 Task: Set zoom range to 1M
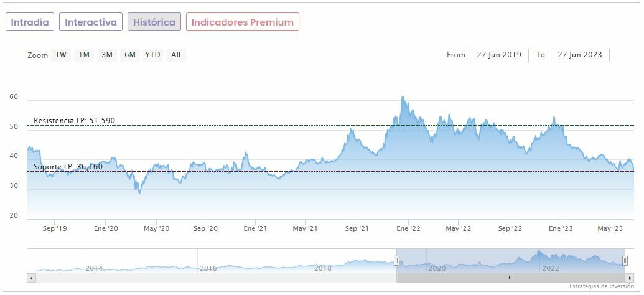click(84, 55)
